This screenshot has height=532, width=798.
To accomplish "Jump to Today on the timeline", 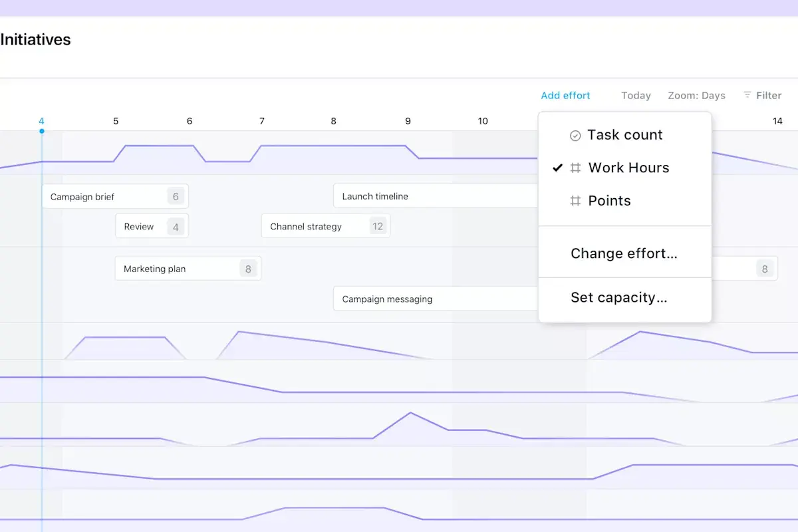I will [636, 95].
